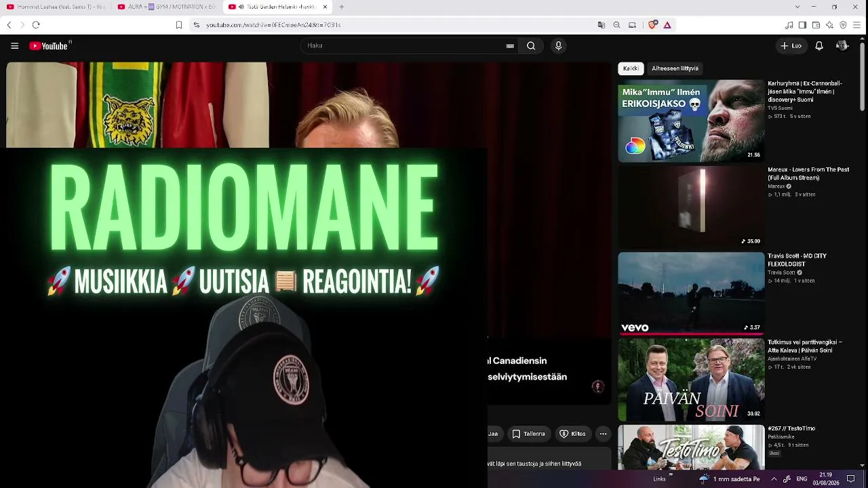
Task: Switch the ENG input language indicator
Action: [x=802, y=479]
